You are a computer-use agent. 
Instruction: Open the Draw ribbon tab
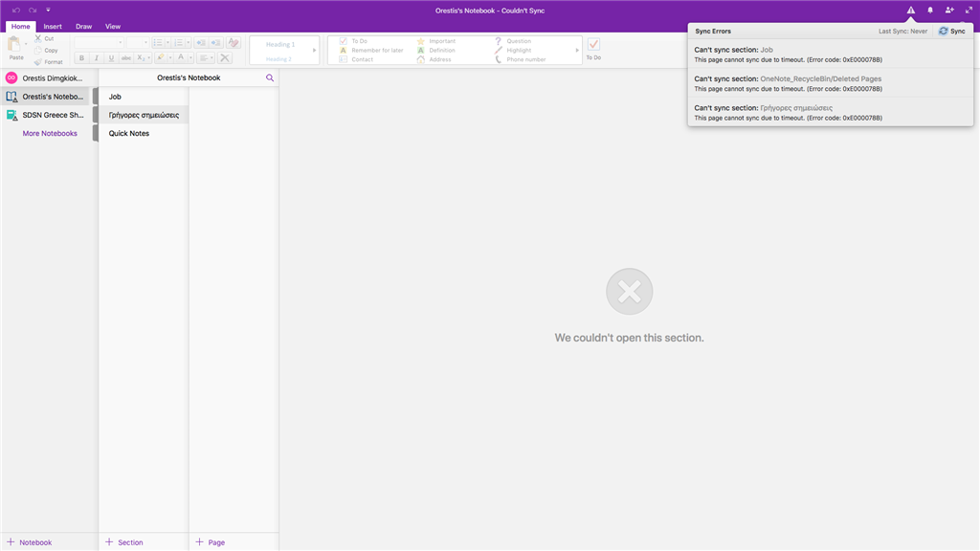point(84,26)
